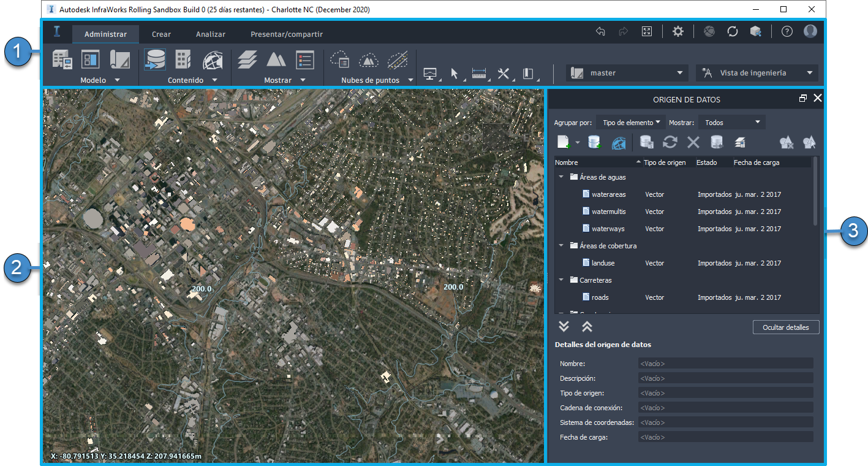Open the user profile avatar

(x=810, y=31)
